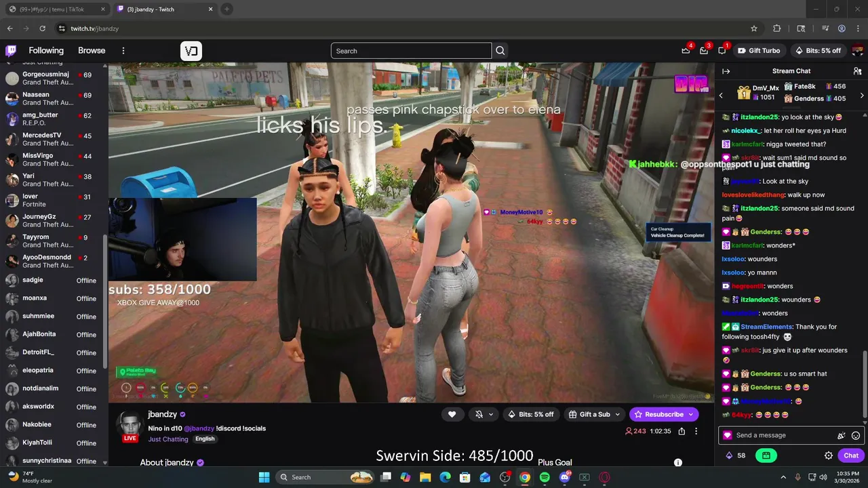The image size is (868, 488).
Task: Open the more options dots beside Browse
Action: point(123,51)
